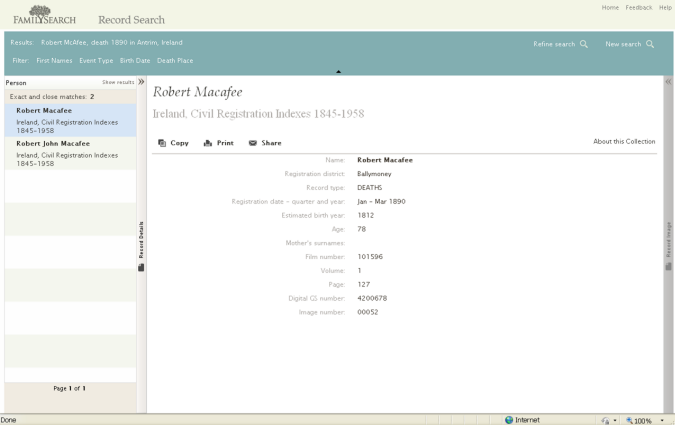
Task: Open the 100% zoom level dropdown
Action: (662, 421)
